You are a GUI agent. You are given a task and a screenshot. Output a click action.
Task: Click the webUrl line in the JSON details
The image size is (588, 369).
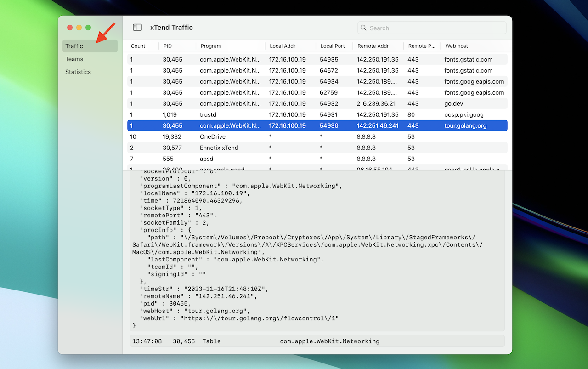click(x=239, y=318)
